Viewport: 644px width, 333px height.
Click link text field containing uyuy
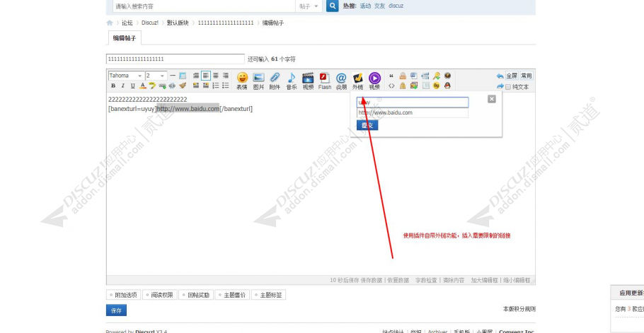(413, 103)
